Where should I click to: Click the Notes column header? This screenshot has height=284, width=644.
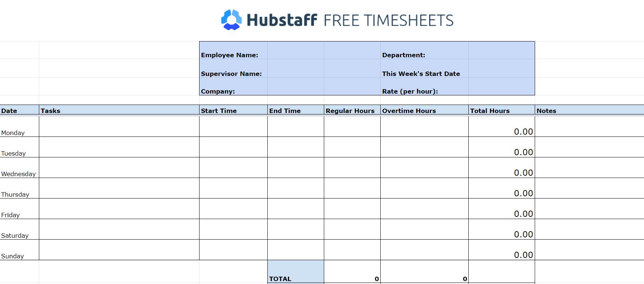[589, 110]
